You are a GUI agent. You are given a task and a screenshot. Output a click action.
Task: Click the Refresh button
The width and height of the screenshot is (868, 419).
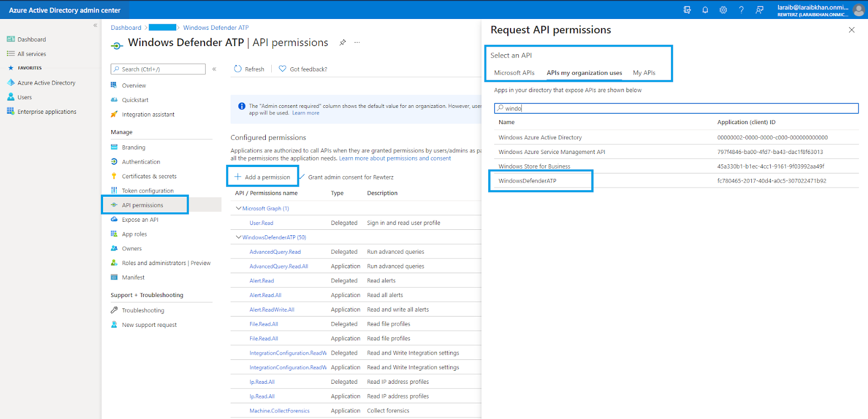[x=249, y=69]
